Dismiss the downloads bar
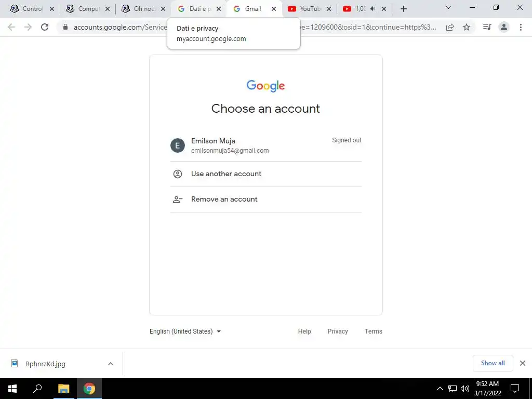 (x=523, y=363)
